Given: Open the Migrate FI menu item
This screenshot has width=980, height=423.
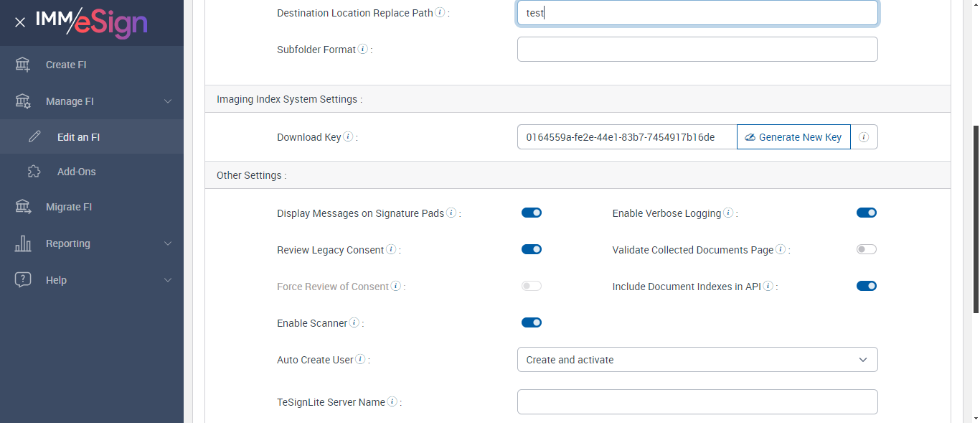Looking at the screenshot, I should click(x=69, y=207).
